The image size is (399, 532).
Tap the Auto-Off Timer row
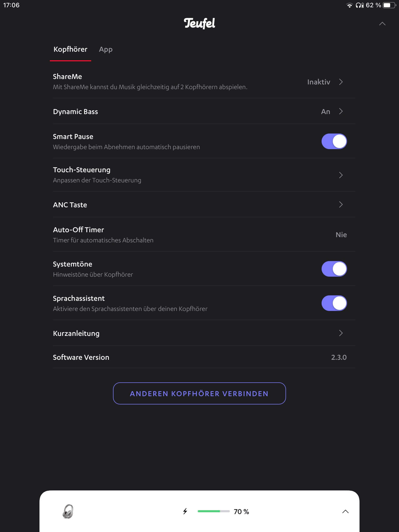click(199, 235)
